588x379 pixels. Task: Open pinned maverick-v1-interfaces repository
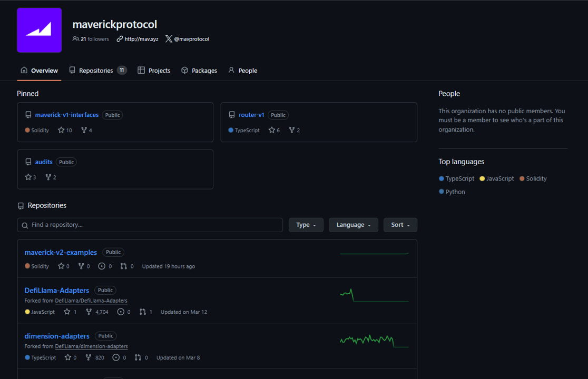coord(67,115)
